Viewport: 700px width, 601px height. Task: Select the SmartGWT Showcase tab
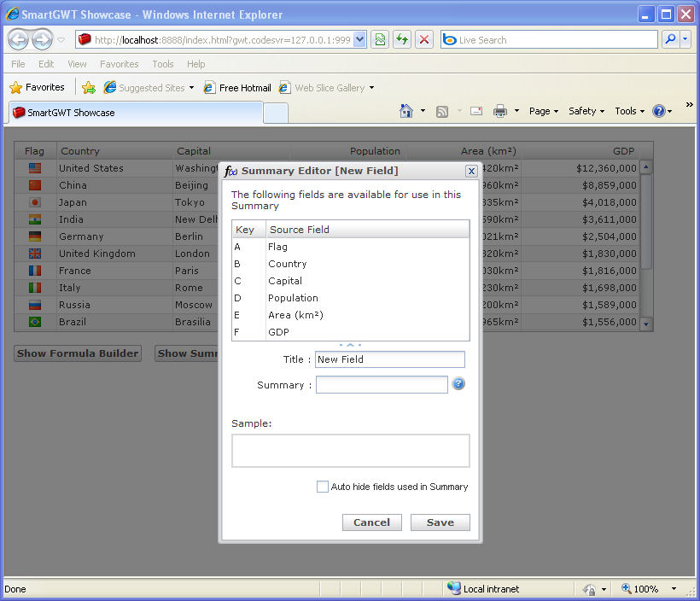pyautogui.click(x=135, y=113)
